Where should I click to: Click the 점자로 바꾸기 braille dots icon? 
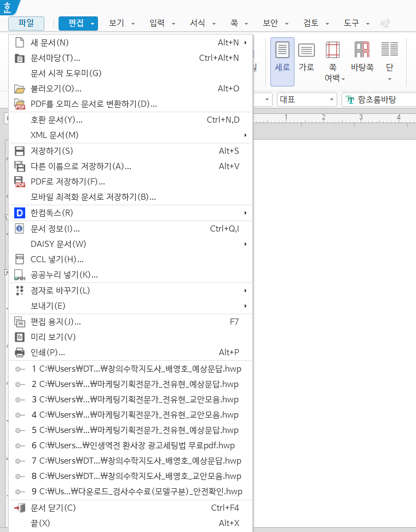(20, 291)
